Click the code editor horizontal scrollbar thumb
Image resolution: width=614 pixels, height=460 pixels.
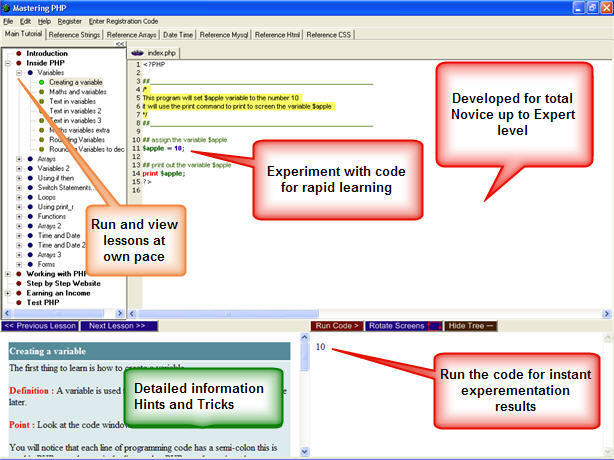pos(228,314)
